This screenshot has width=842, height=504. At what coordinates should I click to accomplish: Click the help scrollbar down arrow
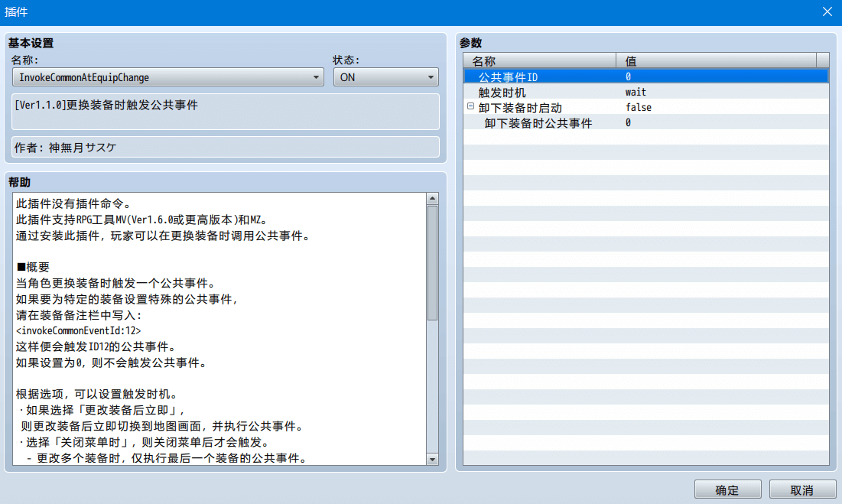pos(432,460)
